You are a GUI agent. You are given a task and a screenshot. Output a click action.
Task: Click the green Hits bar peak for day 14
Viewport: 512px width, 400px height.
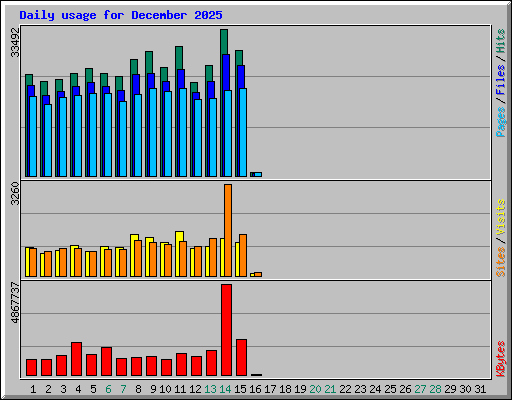click(x=224, y=42)
